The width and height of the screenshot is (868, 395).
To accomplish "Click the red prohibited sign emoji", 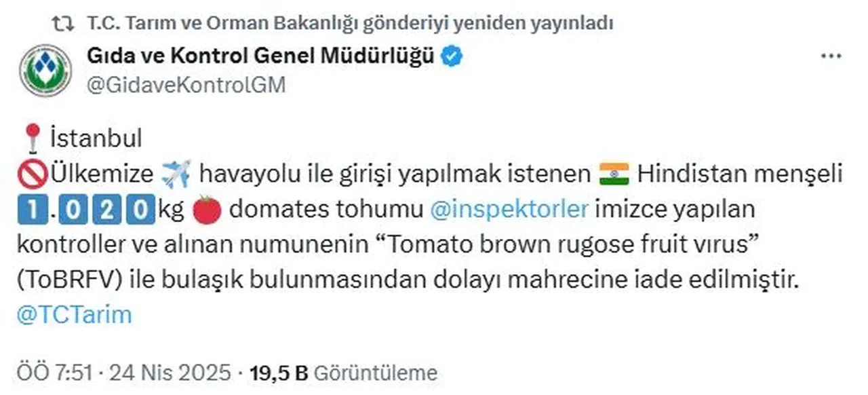I will click(32, 174).
